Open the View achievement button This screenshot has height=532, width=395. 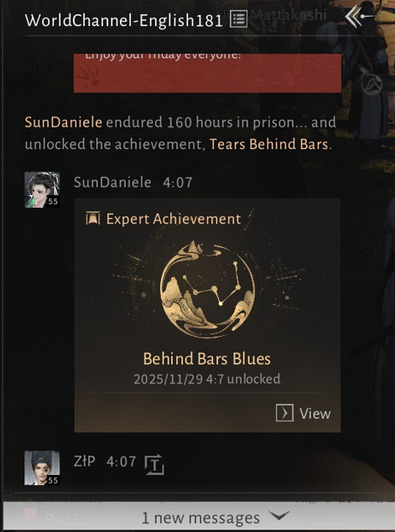(x=304, y=413)
